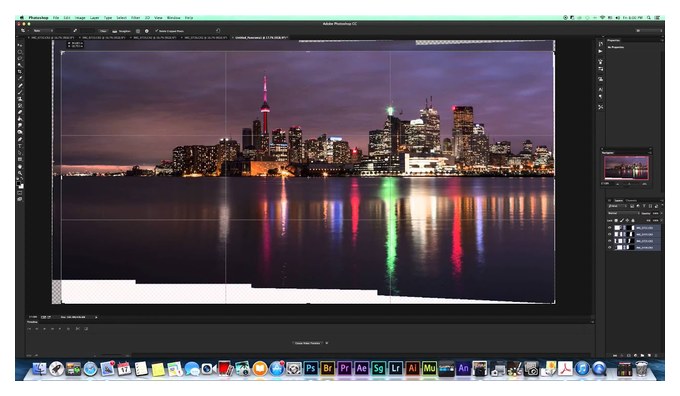Image resolution: width=680 pixels, height=396 pixels.
Task: Open Lightroom from the Dock
Action: pos(395,368)
